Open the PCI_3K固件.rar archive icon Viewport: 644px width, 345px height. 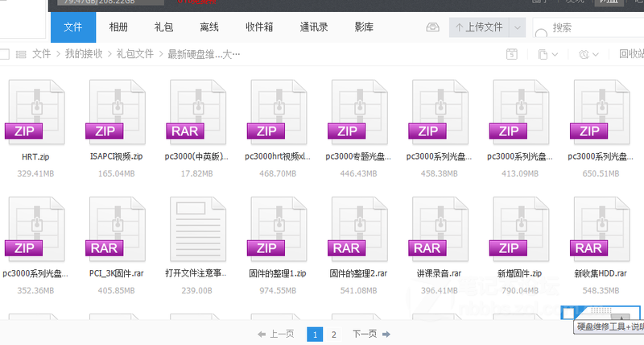coord(117,229)
